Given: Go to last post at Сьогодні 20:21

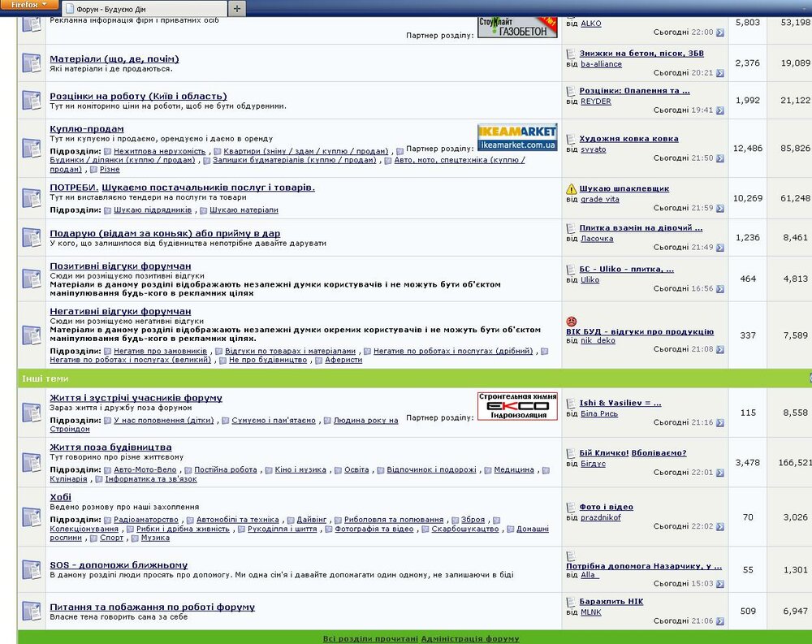Looking at the screenshot, I should [719, 73].
